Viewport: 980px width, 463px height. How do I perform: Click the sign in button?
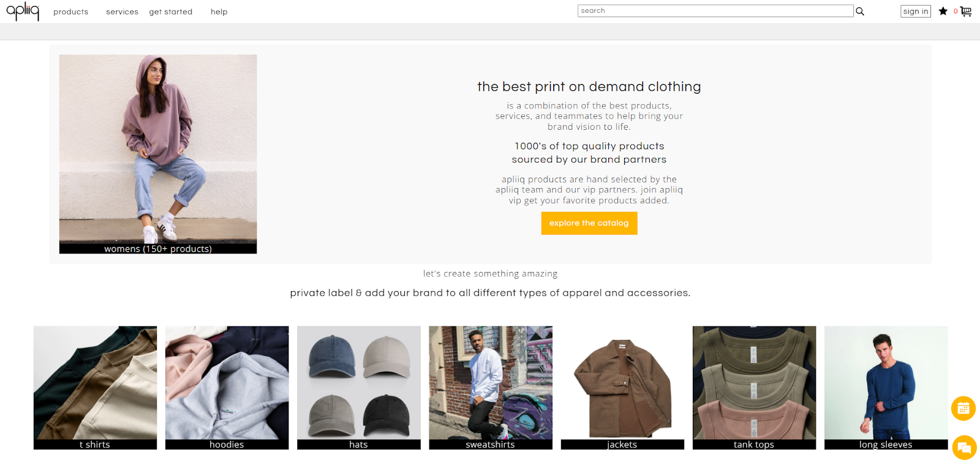coord(915,10)
